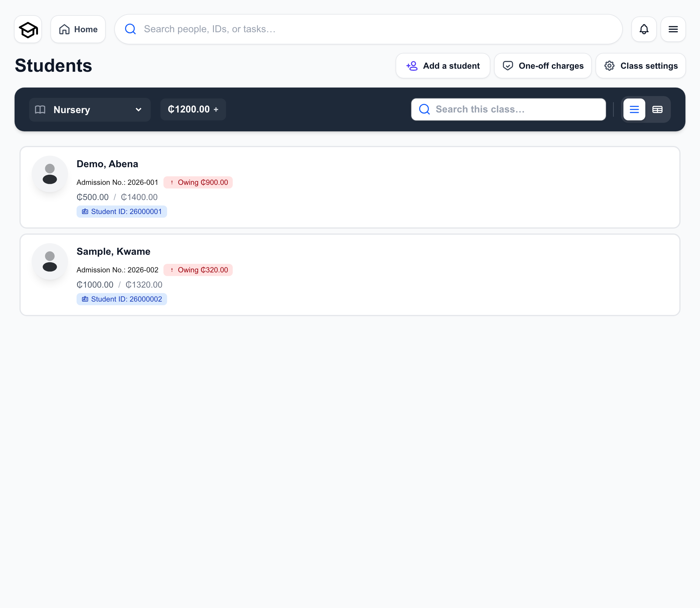Image resolution: width=700 pixels, height=608 pixels.
Task: Click Demo, Abena's avatar
Action: (50, 174)
